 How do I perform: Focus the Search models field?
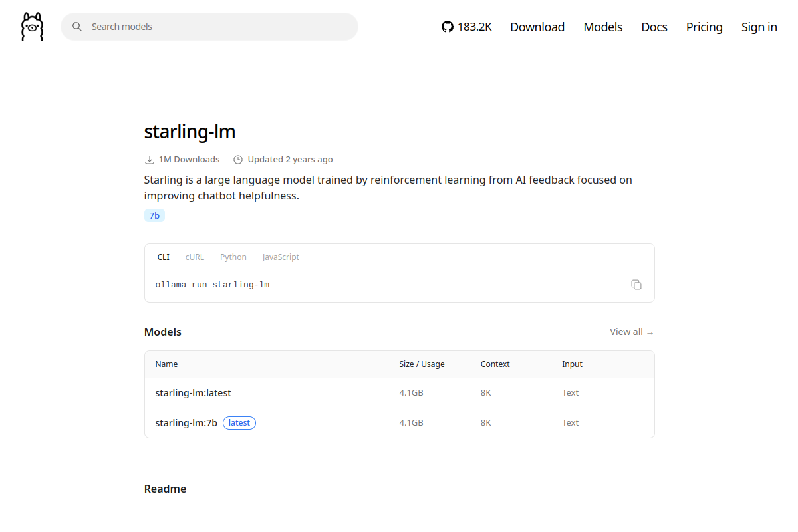click(x=209, y=27)
